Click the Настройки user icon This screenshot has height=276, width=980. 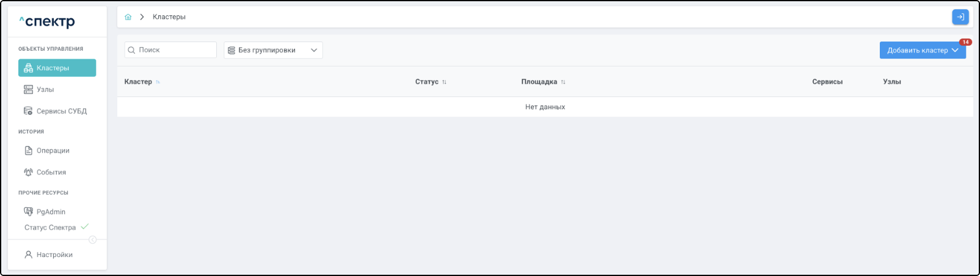[x=28, y=255]
